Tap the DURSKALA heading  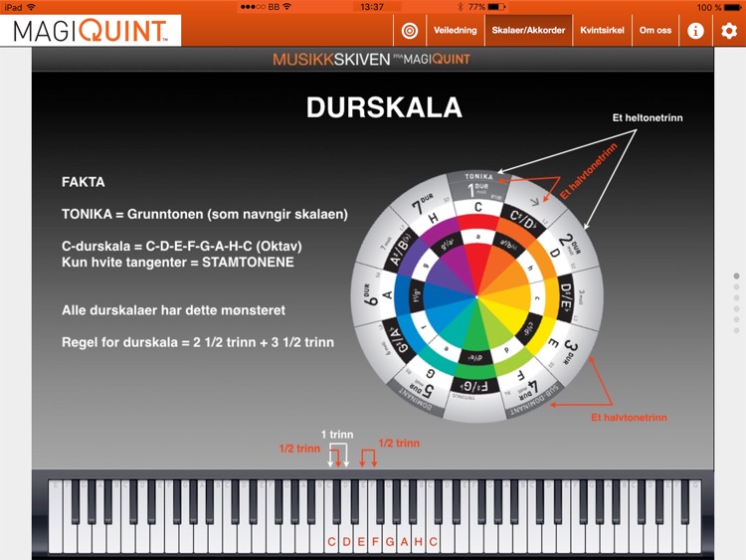tap(384, 107)
